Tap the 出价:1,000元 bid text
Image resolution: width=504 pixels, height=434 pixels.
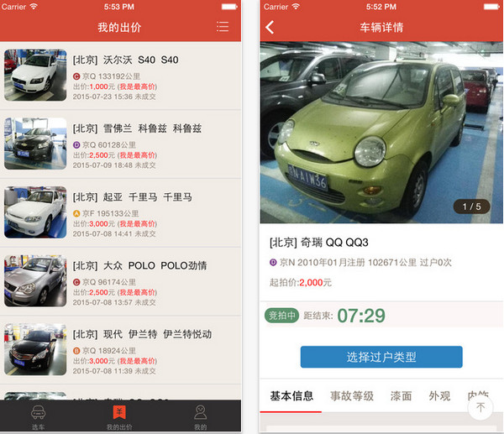tap(94, 86)
